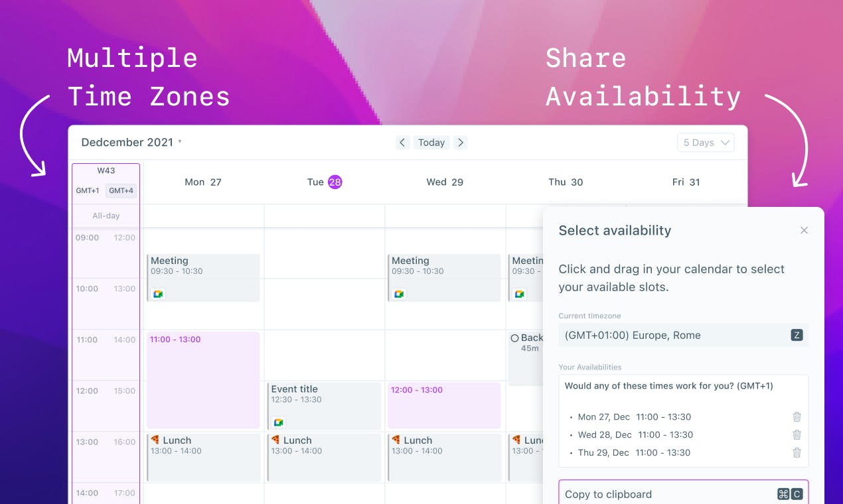Jump to Today in calendar
The image size is (843, 504).
tap(431, 143)
